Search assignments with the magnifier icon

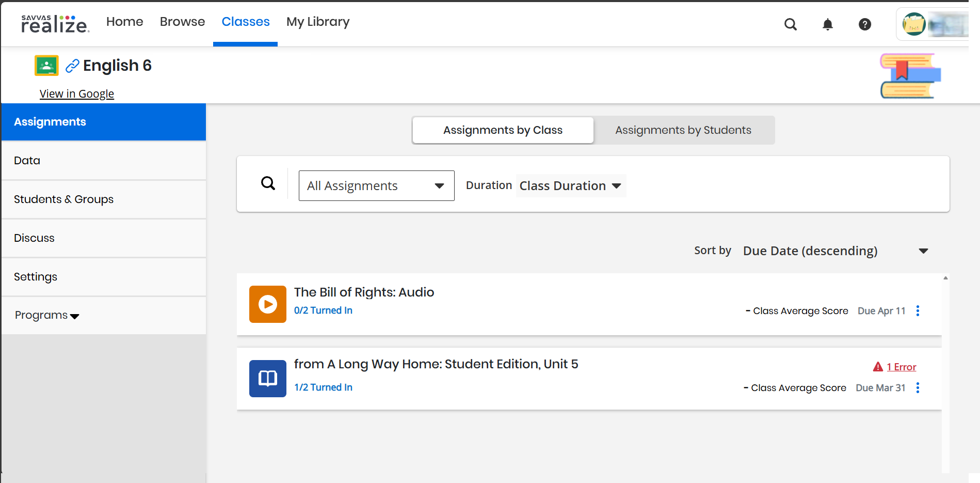268,183
